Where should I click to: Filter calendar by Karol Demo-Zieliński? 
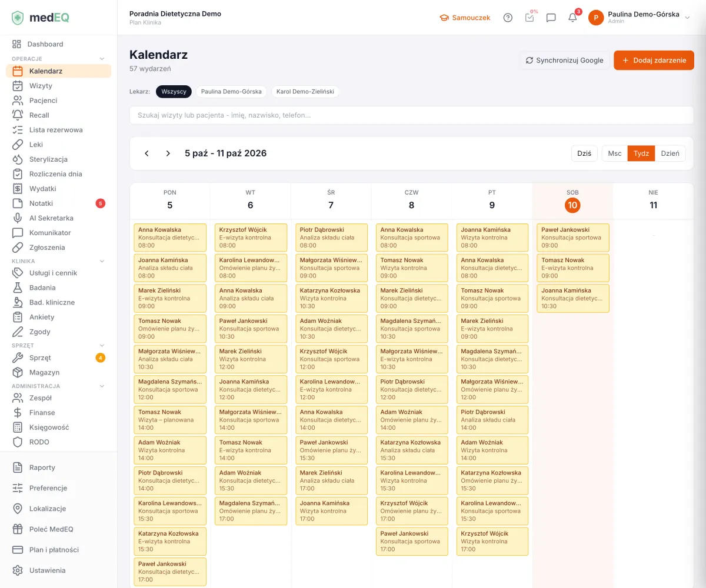coord(305,92)
